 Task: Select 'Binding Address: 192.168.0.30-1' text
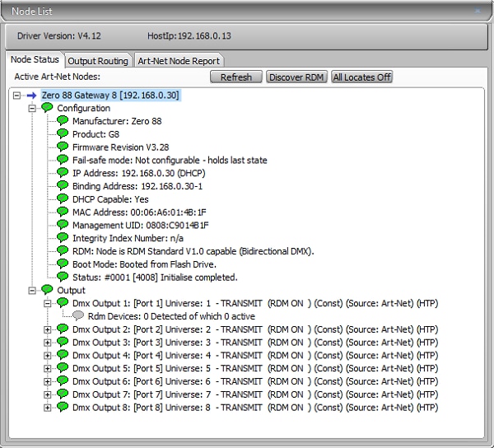pos(137,186)
